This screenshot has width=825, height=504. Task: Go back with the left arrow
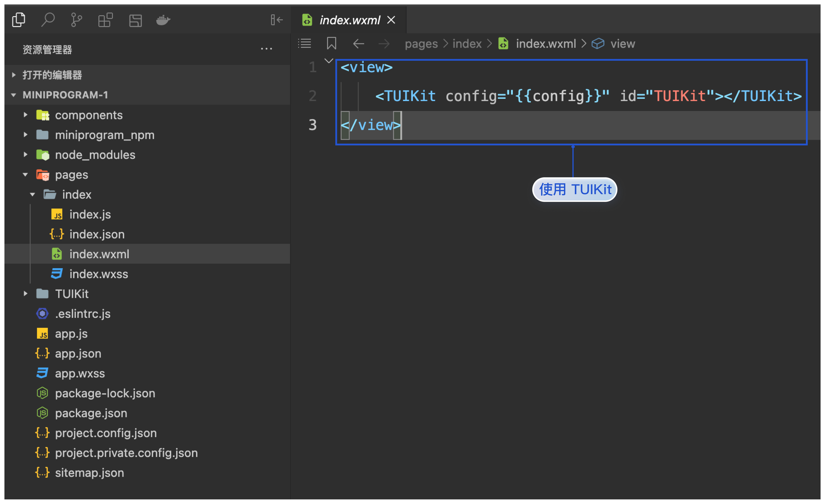pos(359,43)
